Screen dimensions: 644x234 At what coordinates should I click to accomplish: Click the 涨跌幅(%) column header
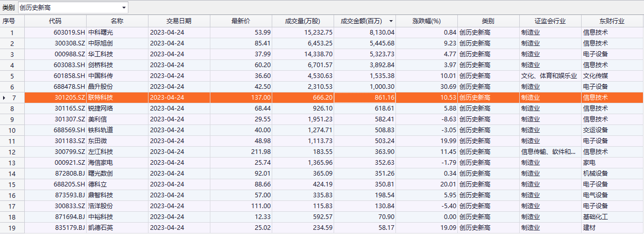[426, 21]
